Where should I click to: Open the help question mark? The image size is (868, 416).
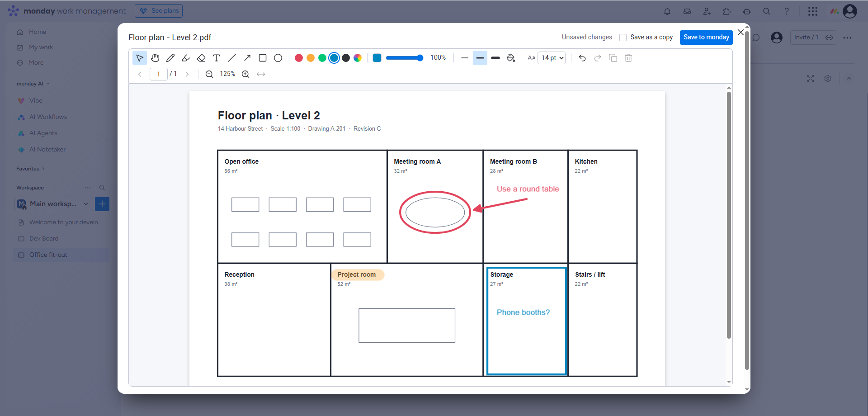coord(787,11)
